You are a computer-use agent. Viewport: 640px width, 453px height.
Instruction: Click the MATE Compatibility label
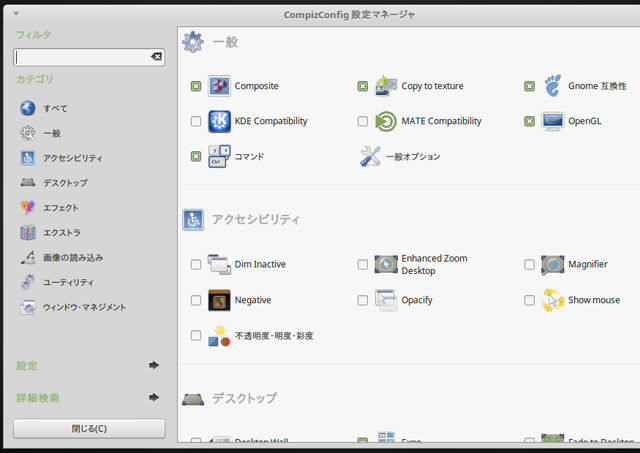[x=441, y=121]
